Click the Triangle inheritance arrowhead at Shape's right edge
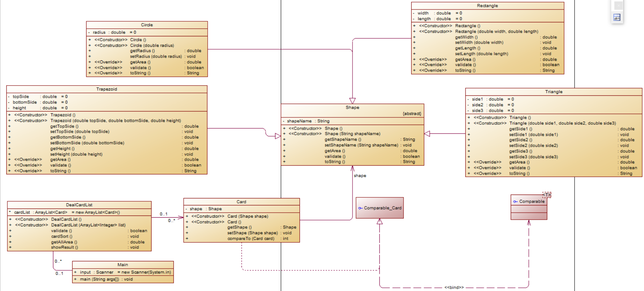644x291 pixels. (427, 133)
